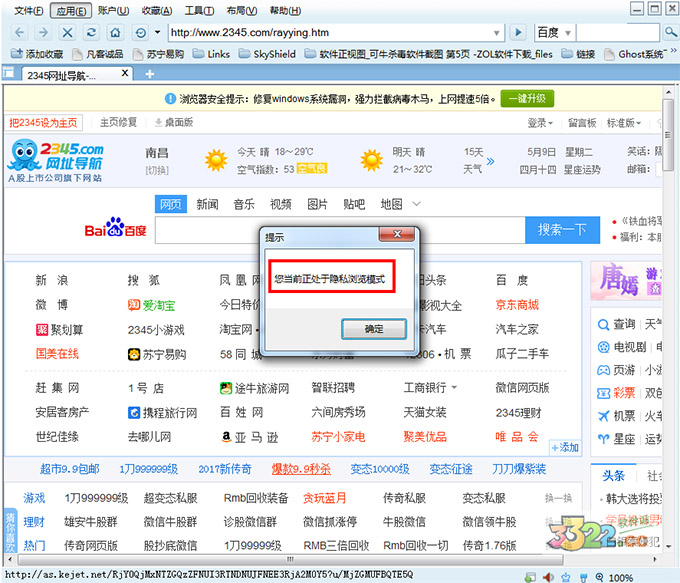Screen dimensions: 680x583
Task: Focus the toolbar search input box
Action: pos(618,33)
